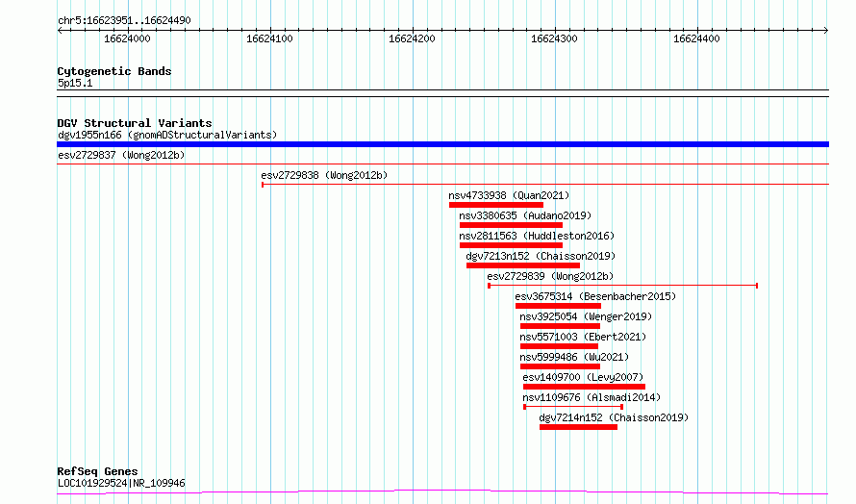Viewport: 856px width, 504px height.
Task: Select the nsv3925054 red variant bar
Action: [x=560, y=326]
